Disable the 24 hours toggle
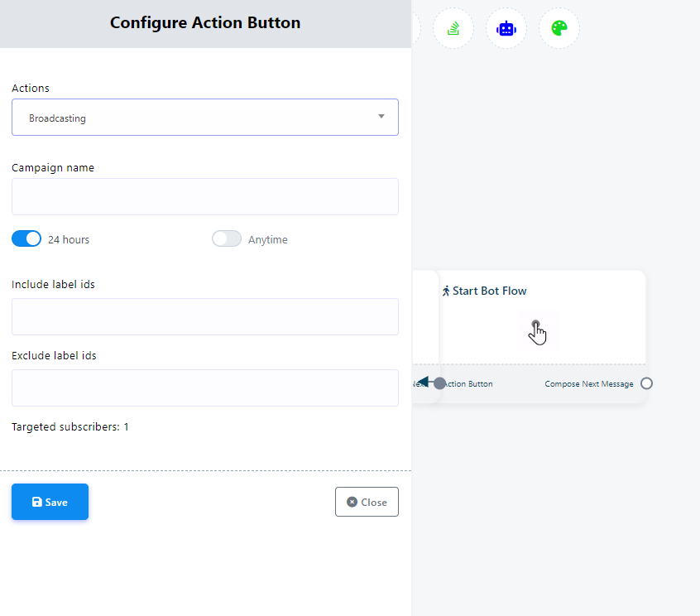Image resolution: width=700 pixels, height=616 pixels. point(26,239)
